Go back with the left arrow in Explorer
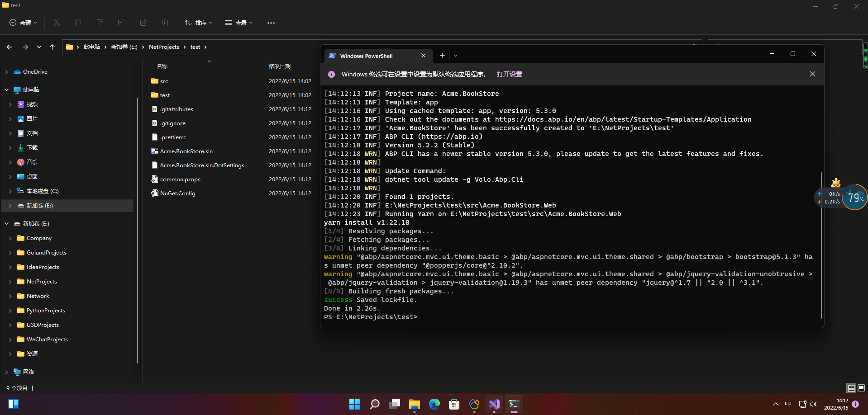 pyautogui.click(x=10, y=47)
